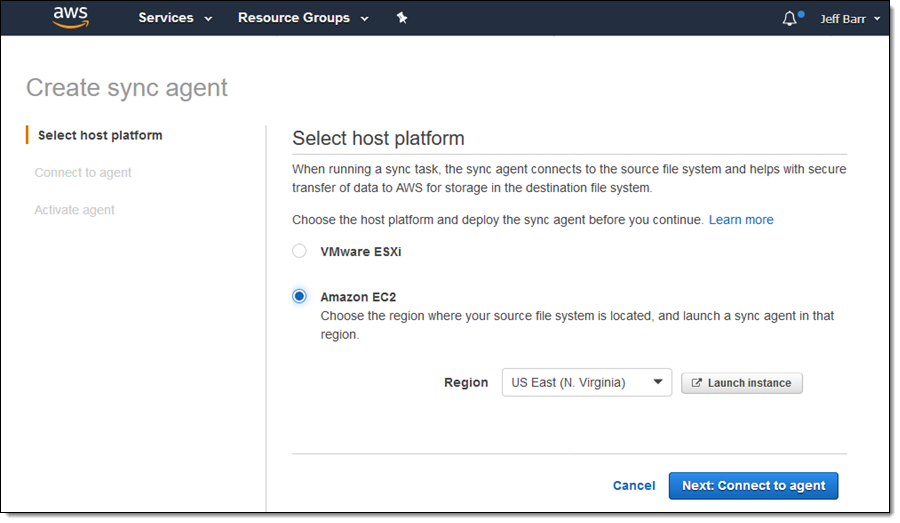Click the arrow next to Resource Groups
This screenshot has height=523, width=900.
pyautogui.click(x=364, y=19)
